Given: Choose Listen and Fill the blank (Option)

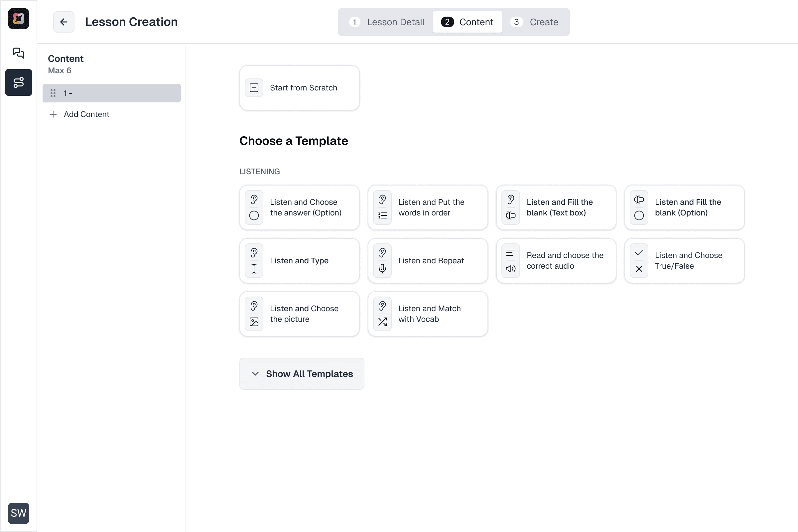Looking at the screenshot, I should 684,207.
